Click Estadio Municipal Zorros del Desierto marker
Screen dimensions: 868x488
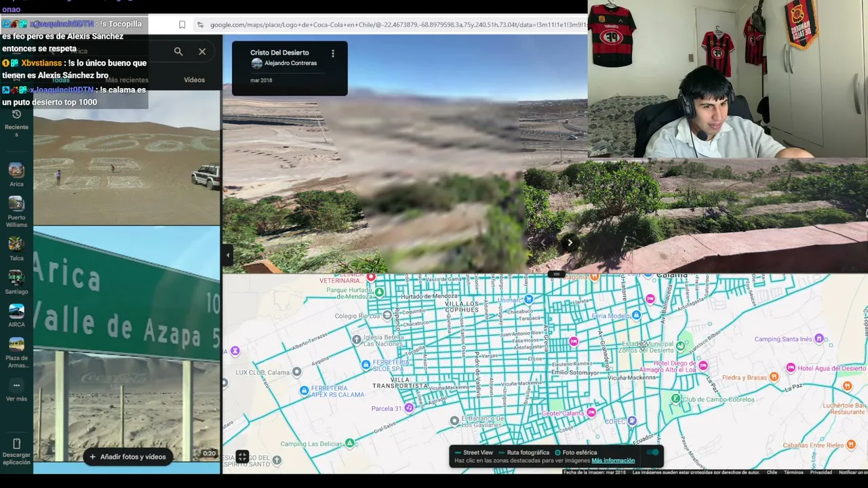681,346
